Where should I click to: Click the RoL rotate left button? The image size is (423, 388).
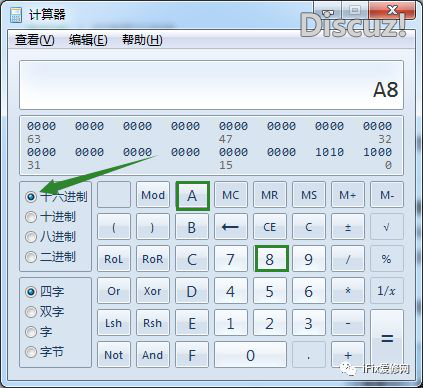click(114, 259)
